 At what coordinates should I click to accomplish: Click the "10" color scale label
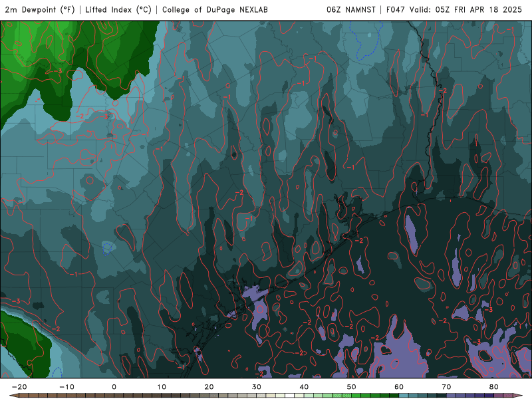(x=162, y=387)
